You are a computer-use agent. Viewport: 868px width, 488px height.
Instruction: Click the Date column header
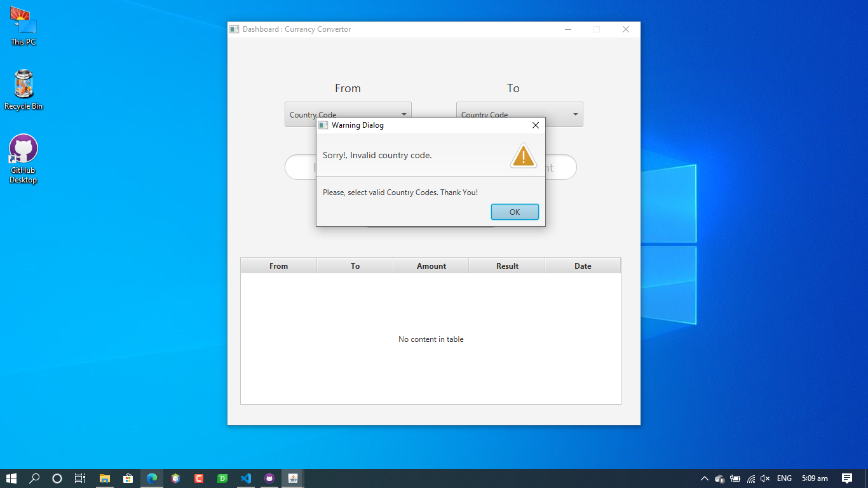pyautogui.click(x=583, y=266)
